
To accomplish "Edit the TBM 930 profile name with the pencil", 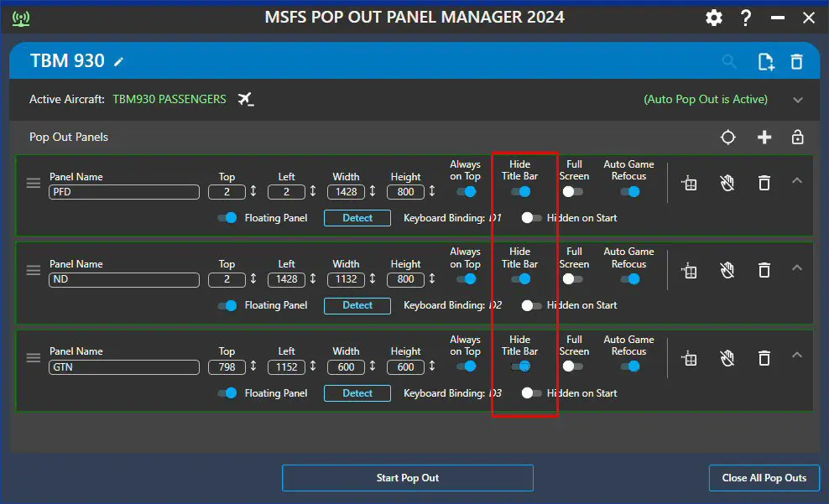I will (x=119, y=62).
